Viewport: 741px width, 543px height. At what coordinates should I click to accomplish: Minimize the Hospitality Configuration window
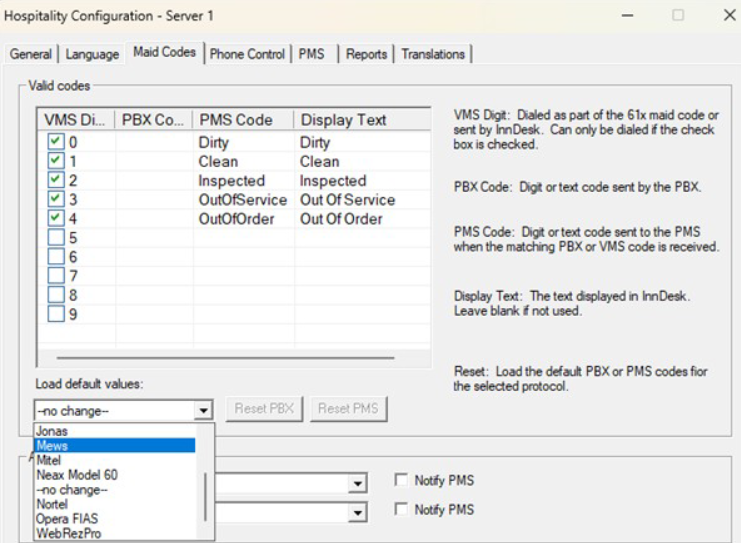pyautogui.click(x=628, y=16)
